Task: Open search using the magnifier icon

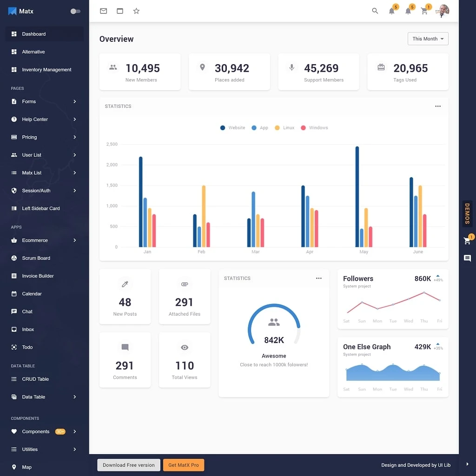Action: pos(375,11)
